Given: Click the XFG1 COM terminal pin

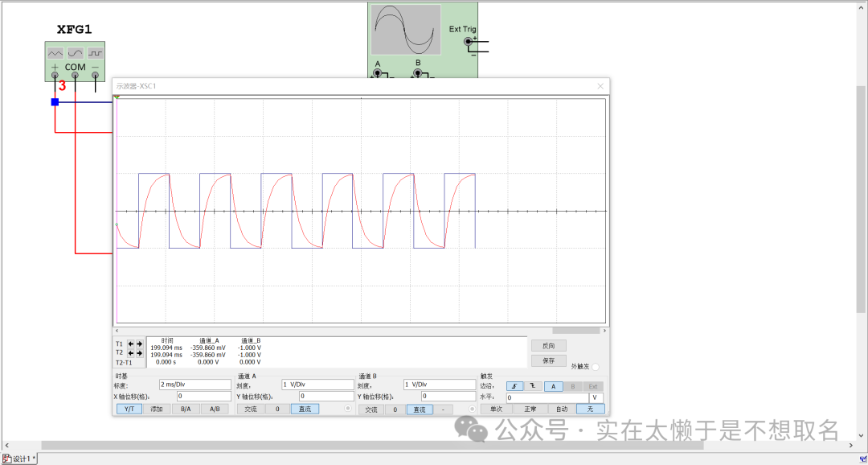Looking at the screenshot, I should click(x=75, y=76).
